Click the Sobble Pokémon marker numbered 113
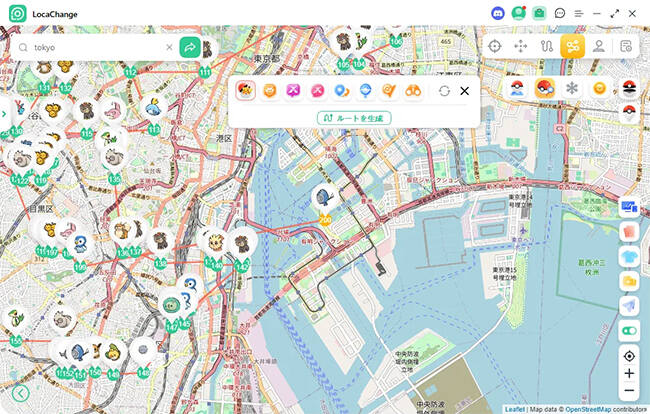The image size is (650, 414). 154,108
